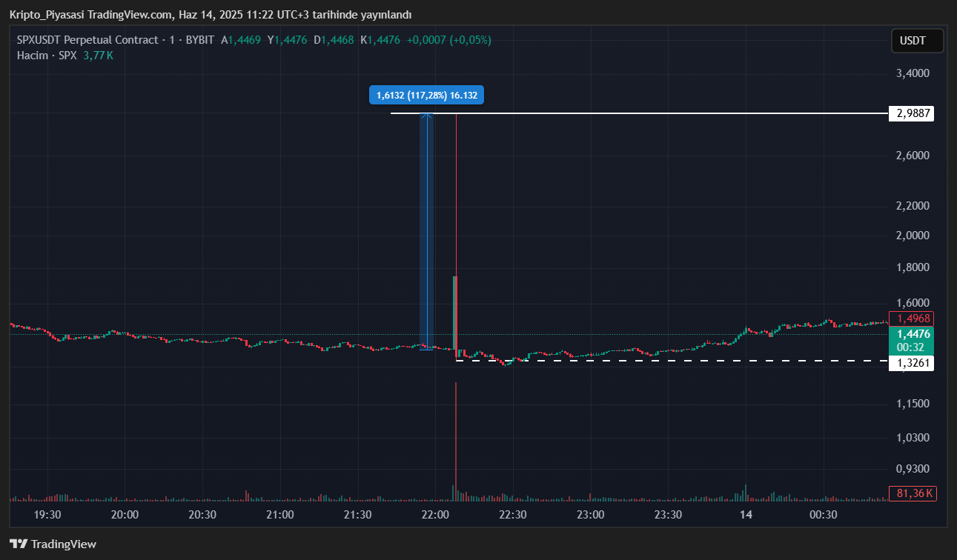Click the 2,9887 price axis label

coord(910,113)
